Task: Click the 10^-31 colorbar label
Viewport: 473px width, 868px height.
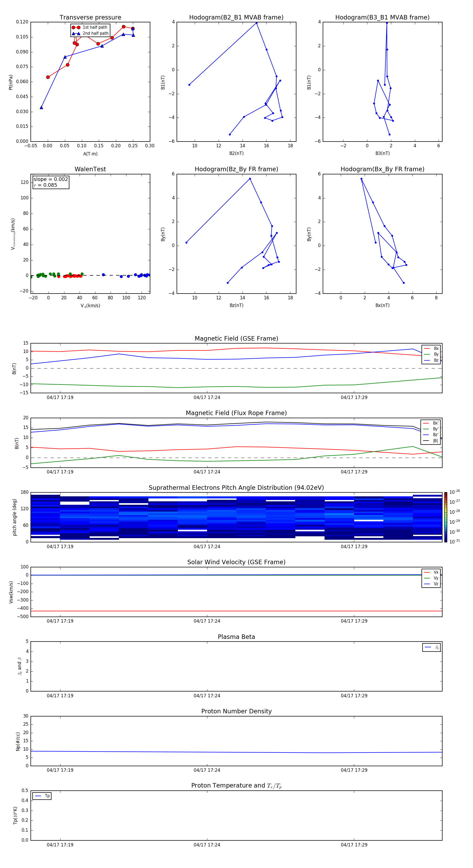Action: [455, 542]
